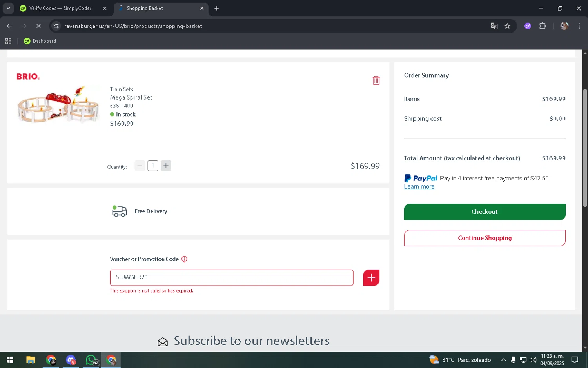Expand the tab search dropdown
588x368 pixels.
pos(8,8)
